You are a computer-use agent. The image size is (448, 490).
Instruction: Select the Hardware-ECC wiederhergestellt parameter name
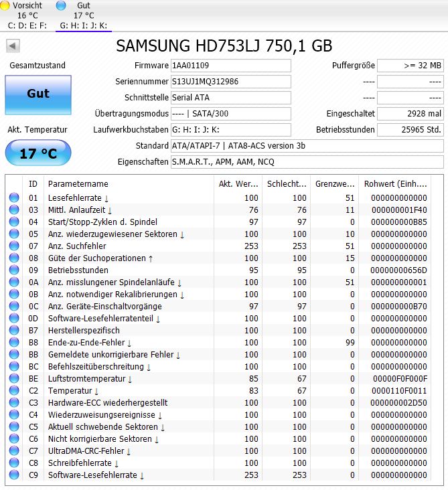tap(108, 402)
